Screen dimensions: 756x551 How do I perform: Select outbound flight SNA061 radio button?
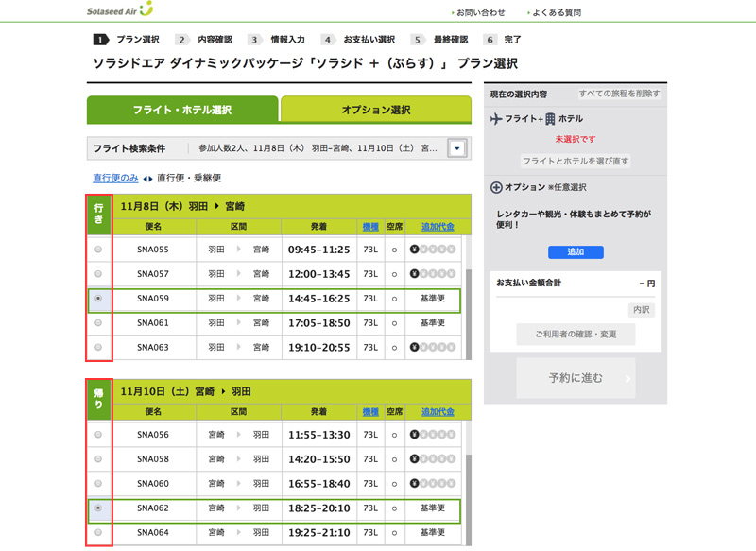click(x=98, y=322)
